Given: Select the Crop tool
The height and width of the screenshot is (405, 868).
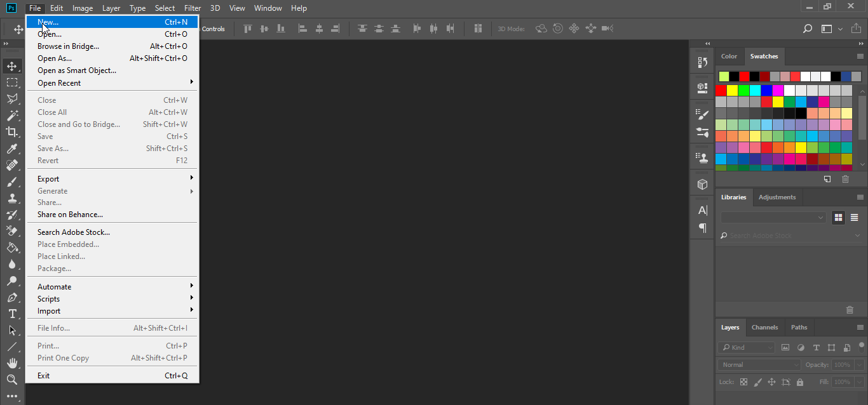Looking at the screenshot, I should click(x=12, y=132).
